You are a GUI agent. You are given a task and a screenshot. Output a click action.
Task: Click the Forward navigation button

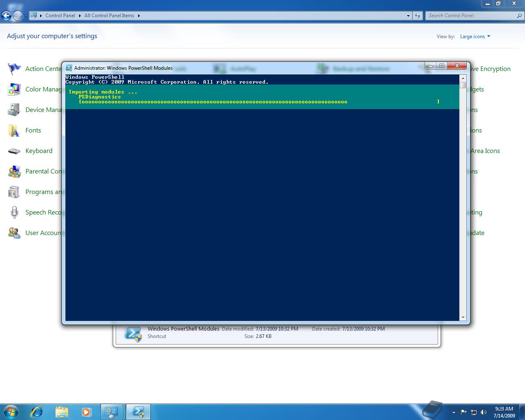coord(18,16)
